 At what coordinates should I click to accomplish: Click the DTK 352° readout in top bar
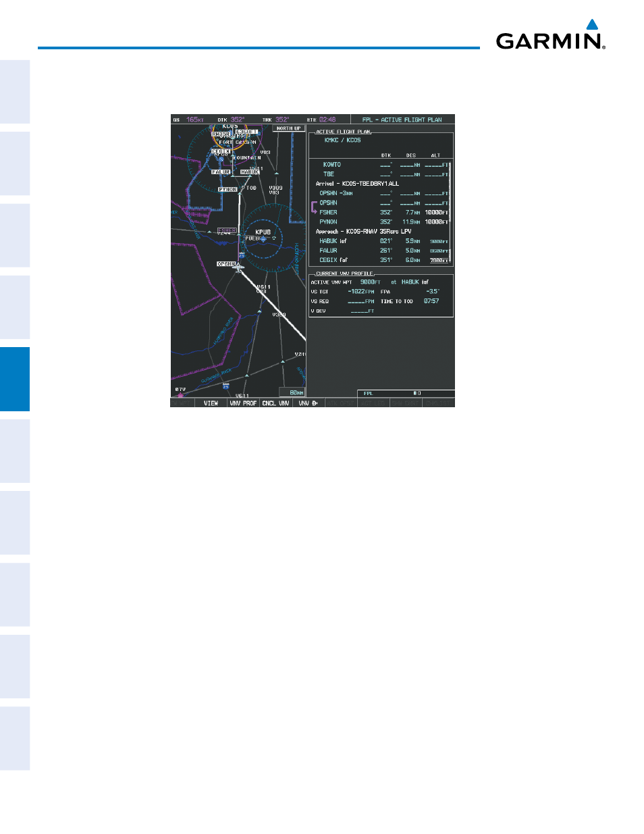[x=238, y=120]
